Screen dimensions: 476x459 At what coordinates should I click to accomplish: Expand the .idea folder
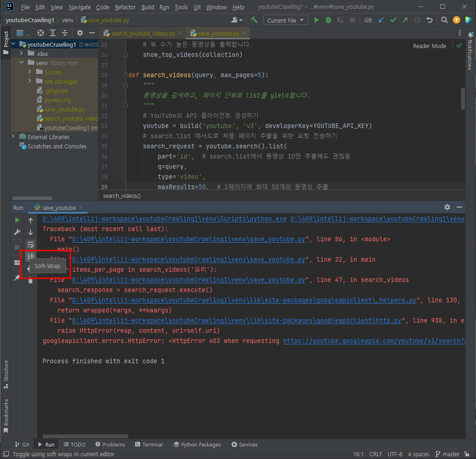pos(21,54)
